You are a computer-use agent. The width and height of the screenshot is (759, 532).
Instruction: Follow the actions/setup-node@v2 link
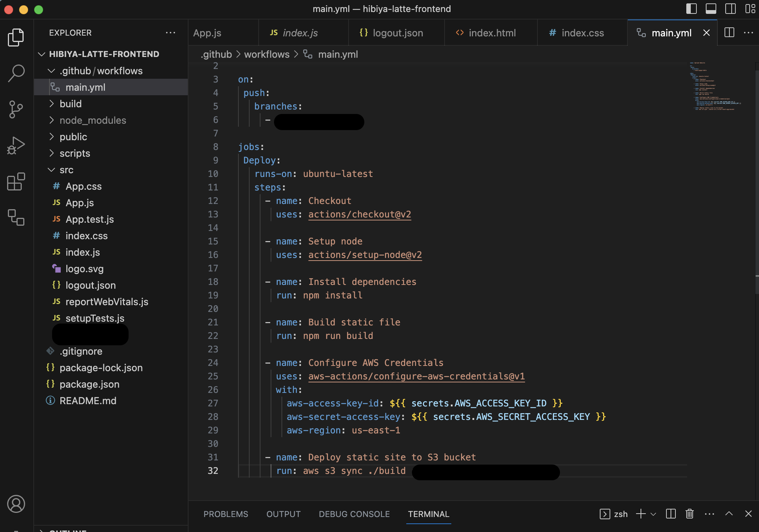pyautogui.click(x=365, y=255)
